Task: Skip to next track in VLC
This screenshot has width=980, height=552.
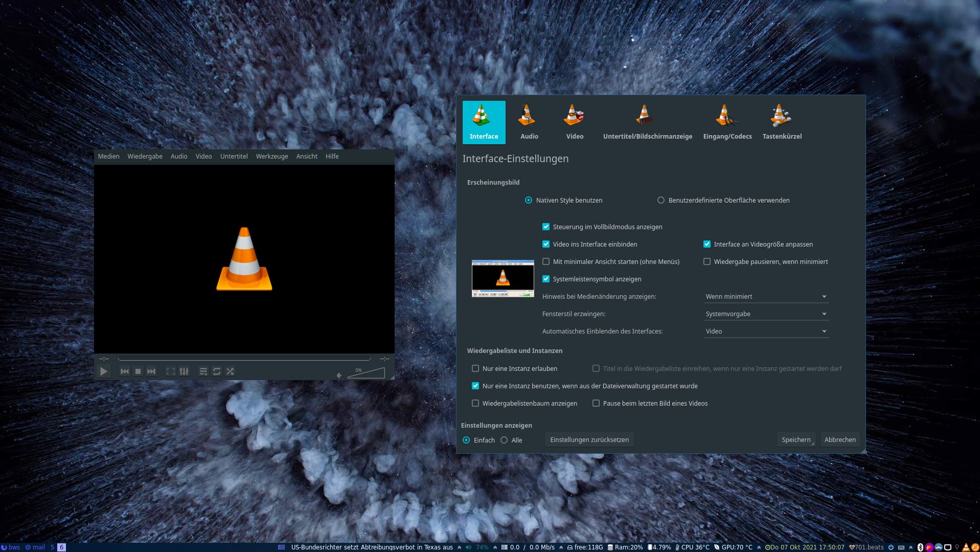Action: point(151,371)
